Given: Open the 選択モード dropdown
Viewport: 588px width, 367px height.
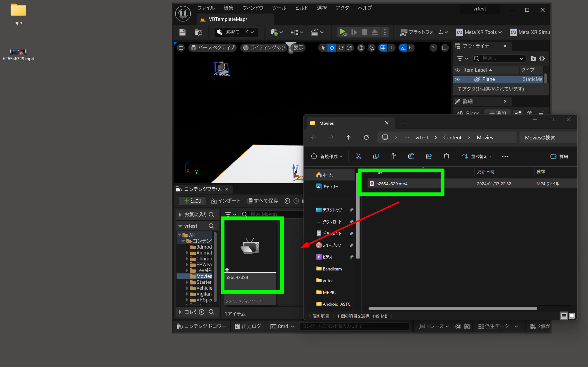Looking at the screenshot, I should pos(236,32).
